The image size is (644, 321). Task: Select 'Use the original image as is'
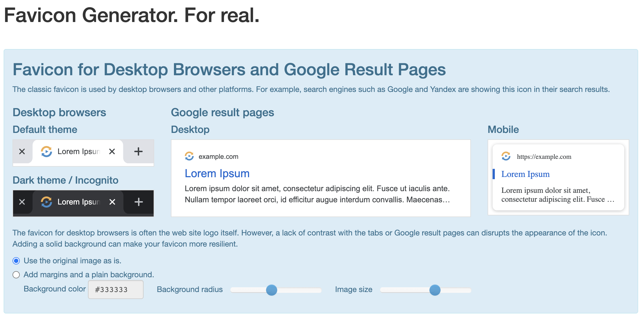point(16,261)
